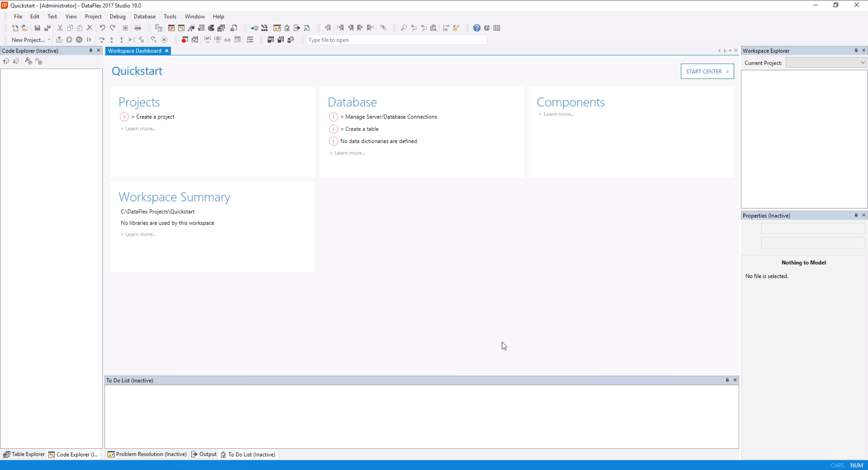Screen dimensions: 868x470
Task: Toggle pin on Code Explorer panel
Action: point(91,50)
